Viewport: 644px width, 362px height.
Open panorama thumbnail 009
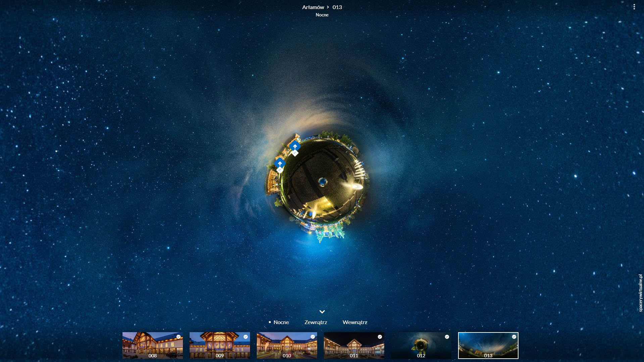point(219,346)
